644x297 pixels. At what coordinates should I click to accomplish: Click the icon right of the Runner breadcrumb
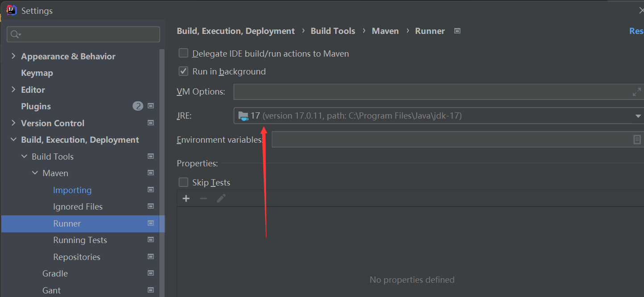(x=457, y=31)
